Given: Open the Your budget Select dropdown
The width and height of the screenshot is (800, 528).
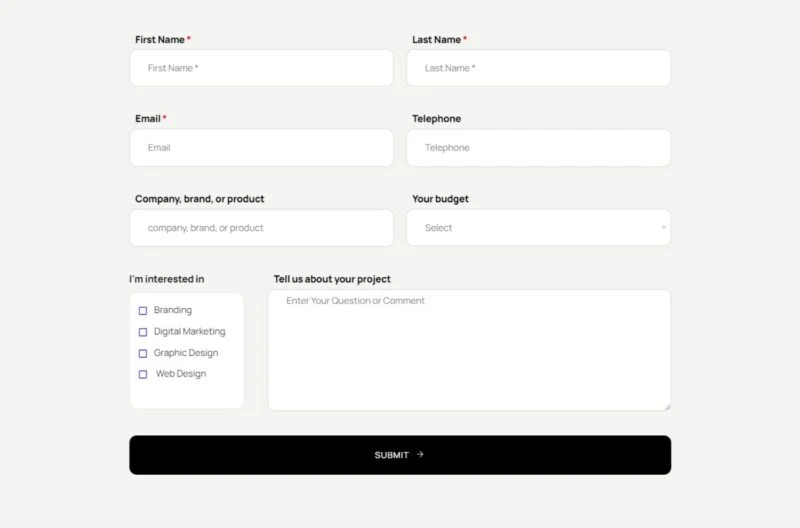Looking at the screenshot, I should [x=538, y=228].
